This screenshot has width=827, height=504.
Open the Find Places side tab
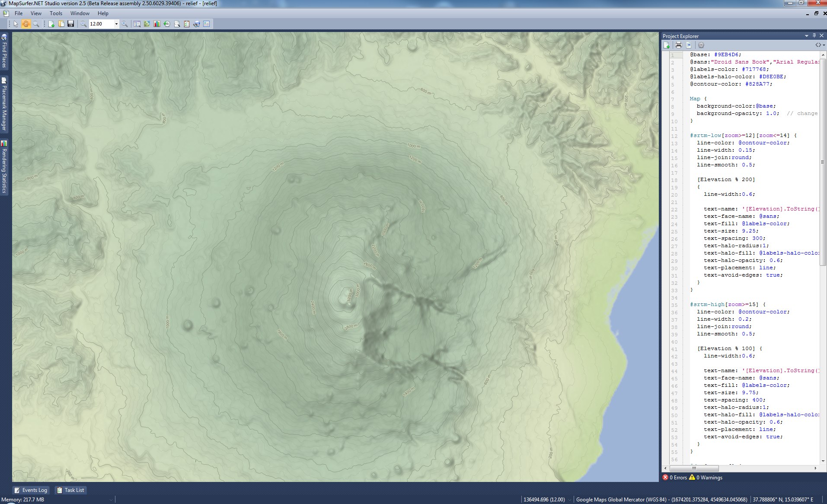click(x=4, y=51)
